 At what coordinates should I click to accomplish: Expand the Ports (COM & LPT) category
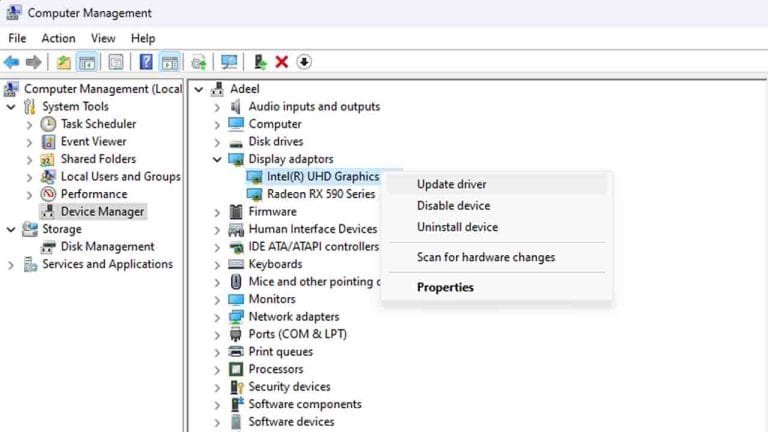pos(217,335)
